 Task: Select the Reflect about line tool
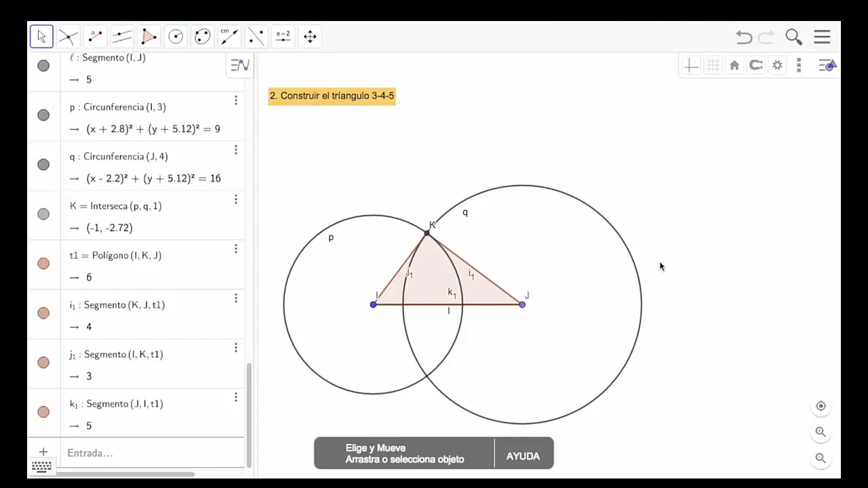point(256,37)
